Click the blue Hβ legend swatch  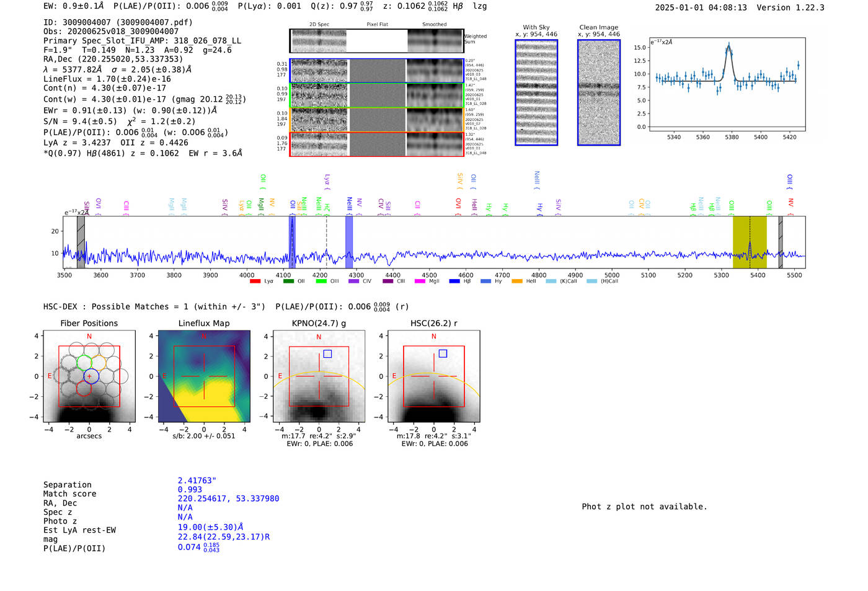coord(454,282)
